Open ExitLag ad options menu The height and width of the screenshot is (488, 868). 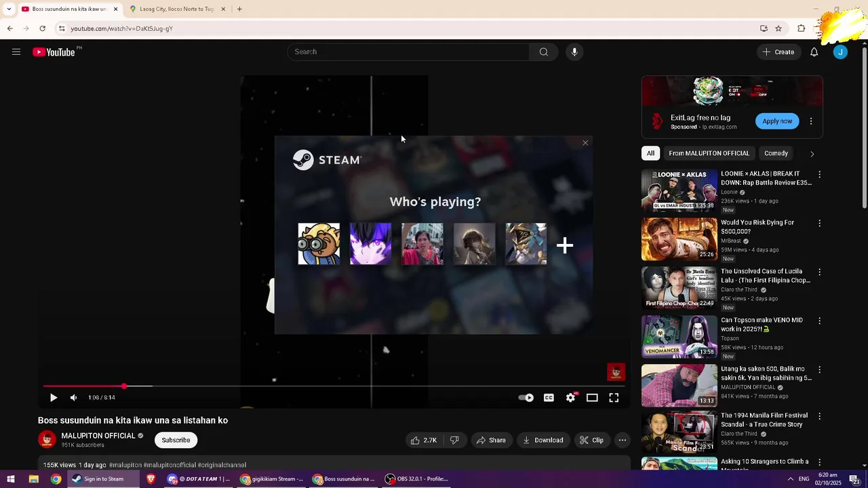pyautogui.click(x=811, y=121)
